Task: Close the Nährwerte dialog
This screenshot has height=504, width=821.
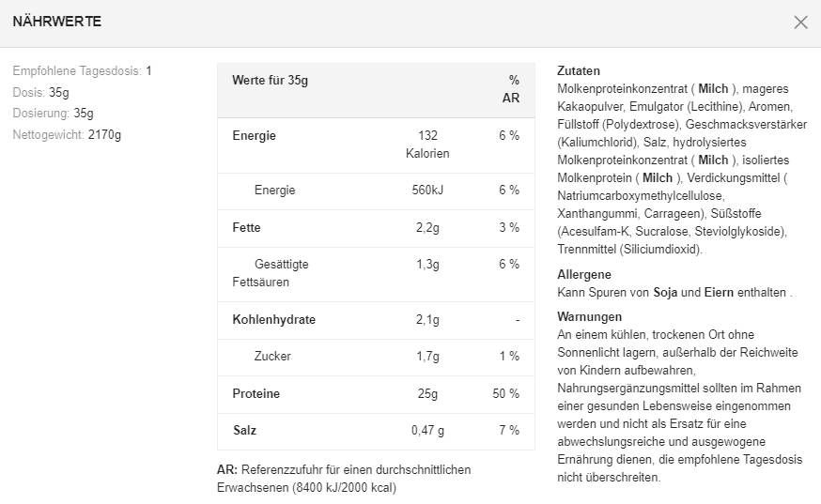Action: point(800,23)
